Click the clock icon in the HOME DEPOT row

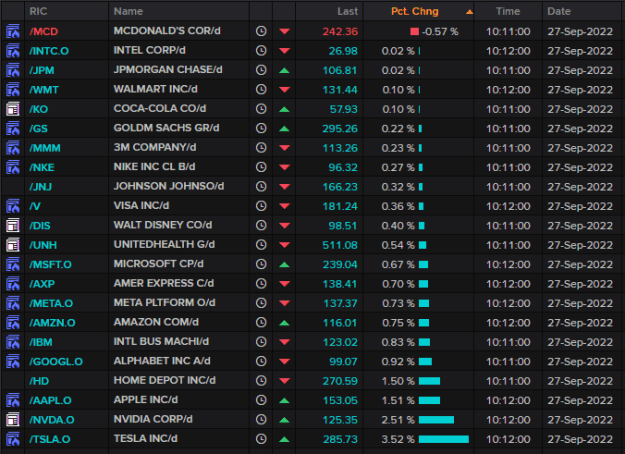tap(261, 381)
